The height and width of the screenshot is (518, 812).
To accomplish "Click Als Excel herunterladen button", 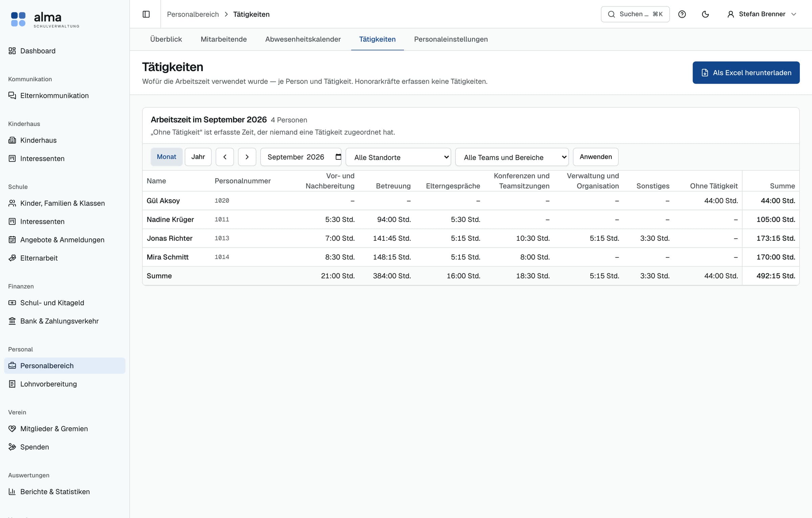I will (x=746, y=73).
